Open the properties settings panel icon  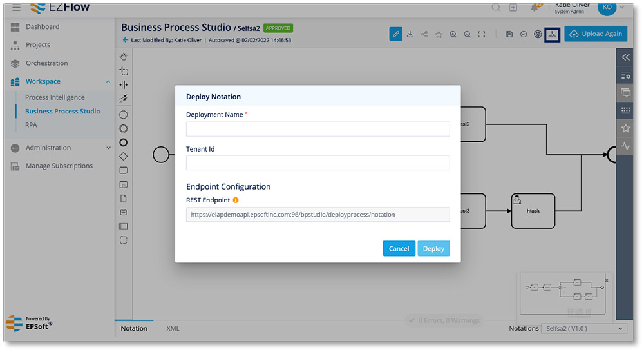tap(625, 75)
